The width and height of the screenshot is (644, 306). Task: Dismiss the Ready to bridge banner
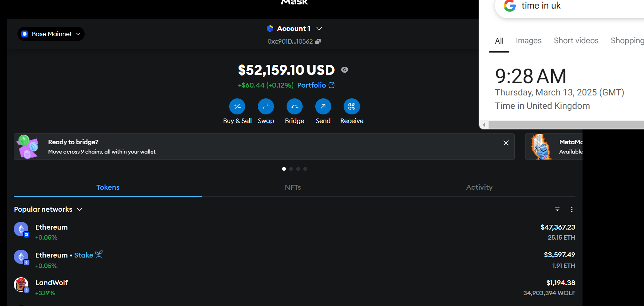pos(506,143)
